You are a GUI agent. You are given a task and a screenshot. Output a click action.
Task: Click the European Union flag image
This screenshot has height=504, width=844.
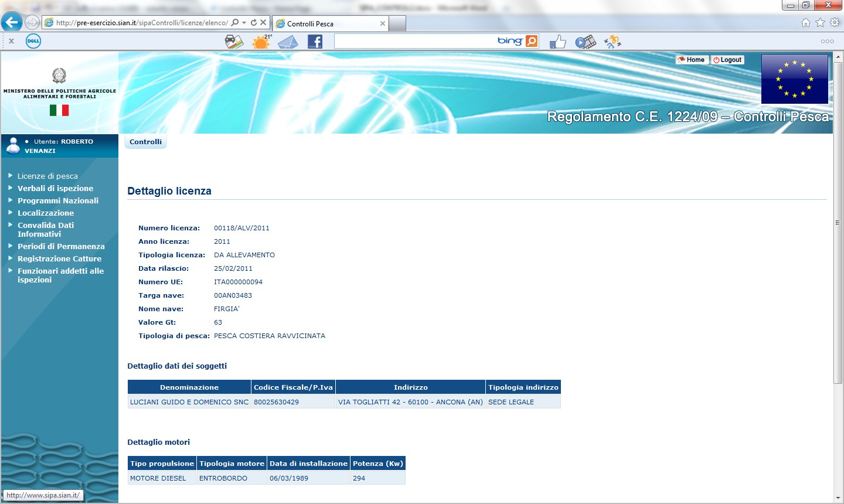coord(794,79)
